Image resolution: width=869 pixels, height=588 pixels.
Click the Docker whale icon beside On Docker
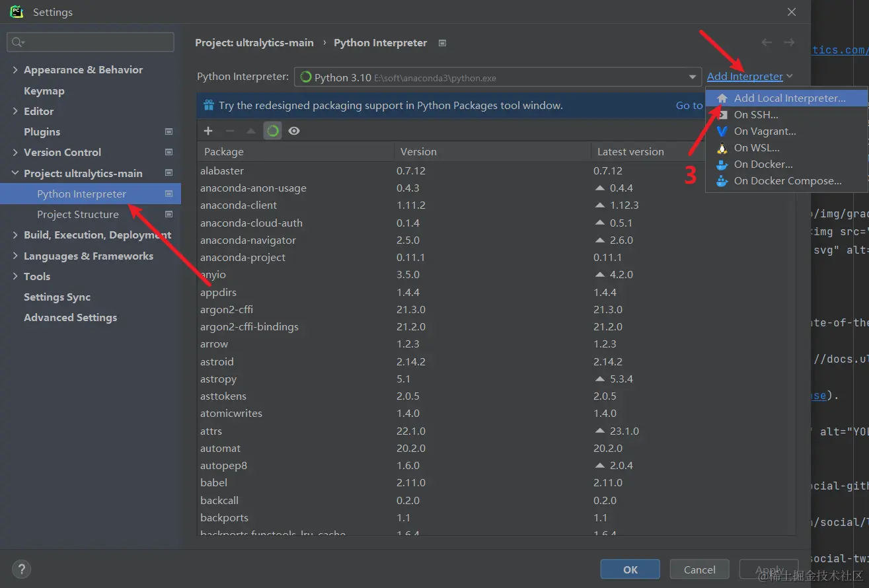point(722,164)
